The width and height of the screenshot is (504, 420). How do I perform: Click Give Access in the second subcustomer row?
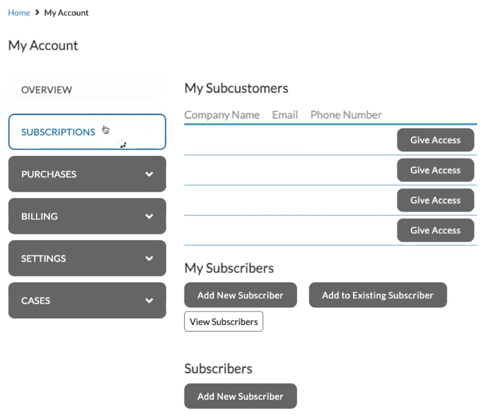pyautogui.click(x=435, y=170)
